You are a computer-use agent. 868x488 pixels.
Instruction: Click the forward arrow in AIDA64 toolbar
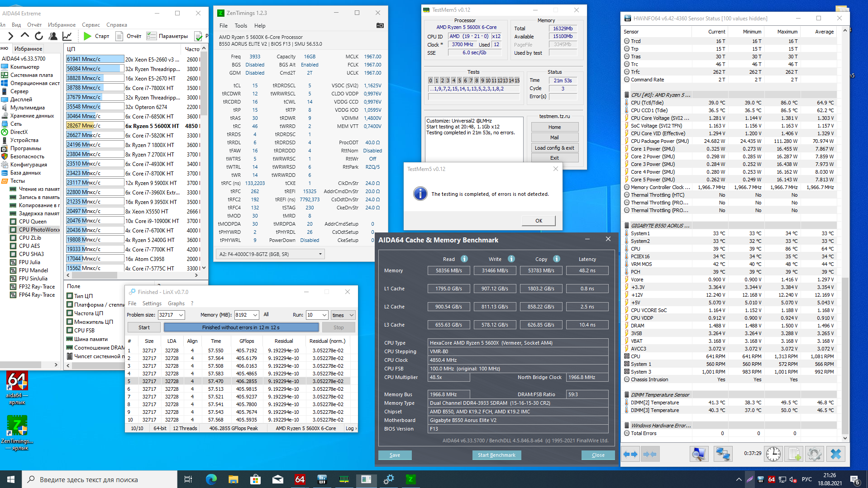coord(11,36)
